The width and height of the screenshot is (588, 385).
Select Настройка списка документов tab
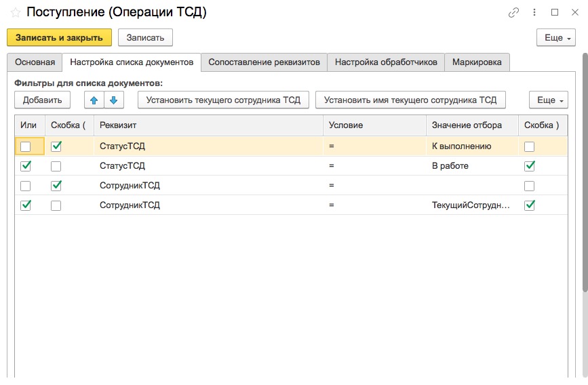pos(132,62)
